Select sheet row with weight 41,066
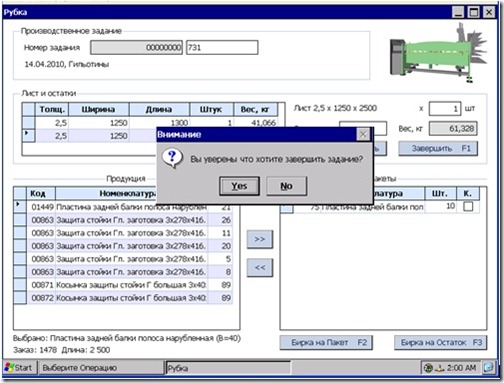 [x=150, y=123]
